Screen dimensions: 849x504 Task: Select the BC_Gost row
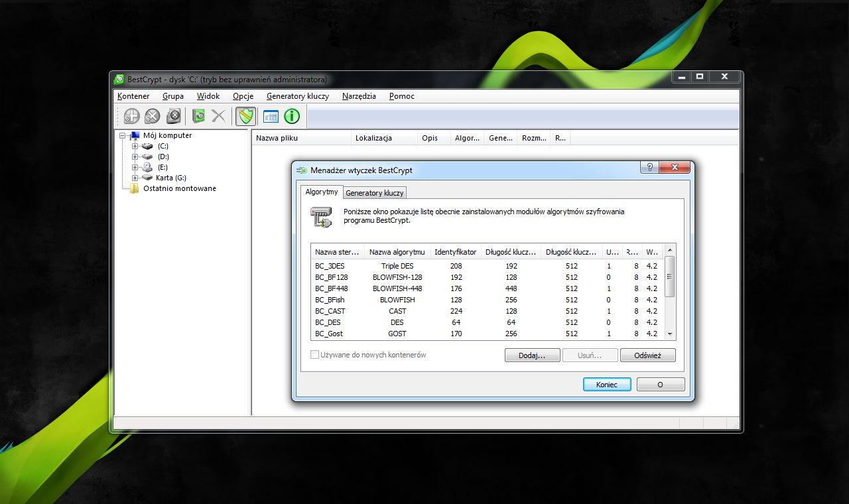488,334
